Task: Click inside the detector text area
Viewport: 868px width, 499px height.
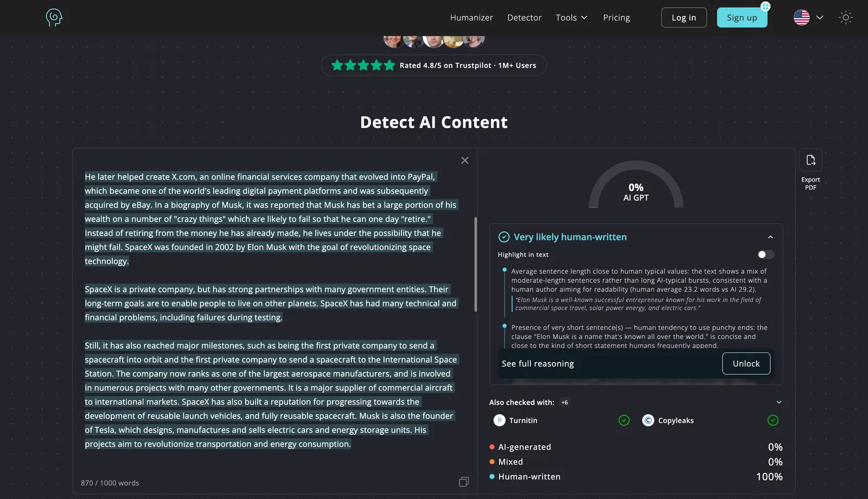Action: click(271, 310)
